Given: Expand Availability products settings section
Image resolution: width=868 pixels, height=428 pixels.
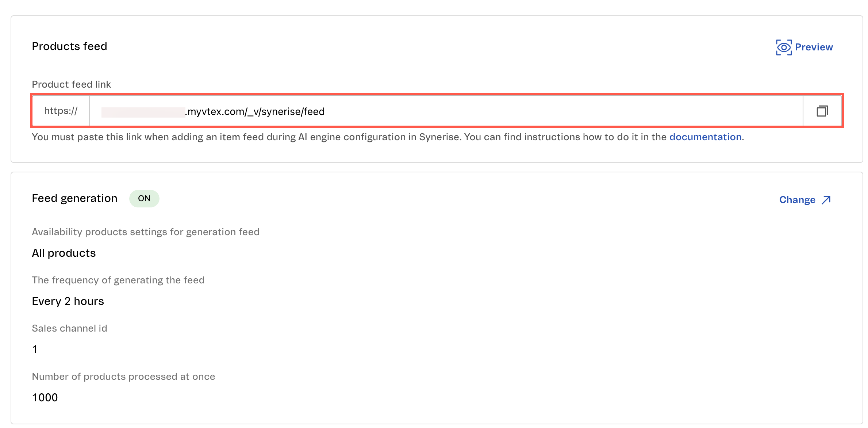Looking at the screenshot, I should (146, 232).
